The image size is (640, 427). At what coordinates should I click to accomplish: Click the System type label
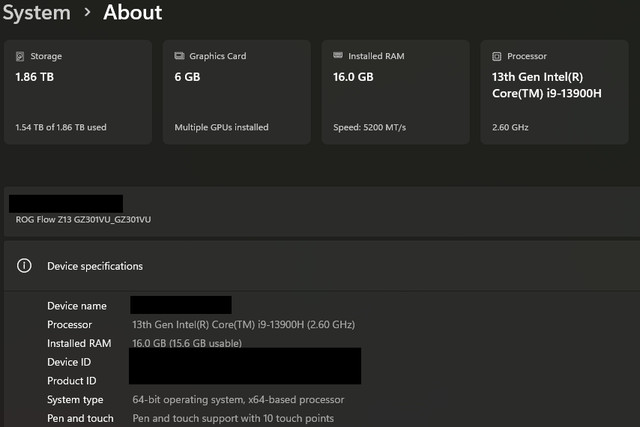75,400
